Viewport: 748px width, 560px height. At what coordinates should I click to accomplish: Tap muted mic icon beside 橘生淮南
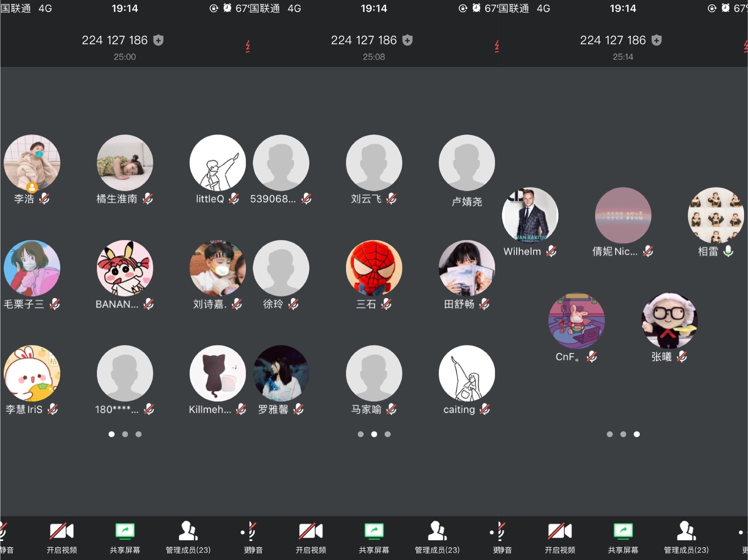click(148, 199)
